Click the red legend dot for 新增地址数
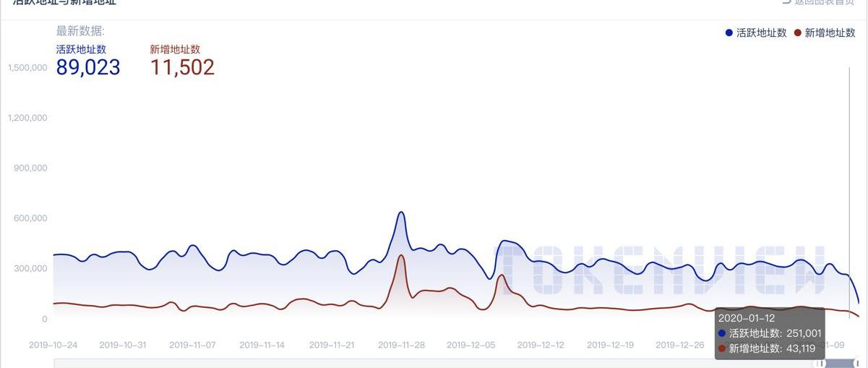Screen dimensions: 868x368 798,33
